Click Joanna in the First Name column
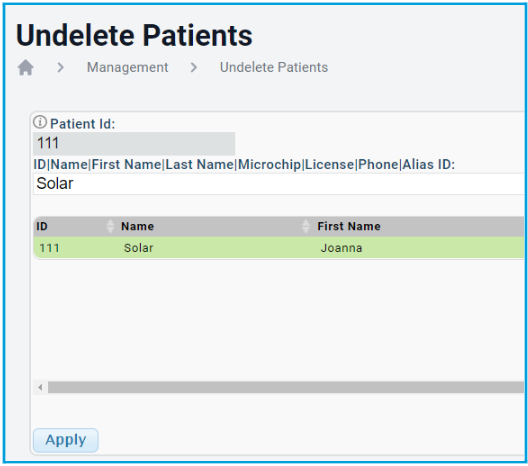Image resolution: width=528 pixels, height=466 pixels. pyautogui.click(x=341, y=248)
